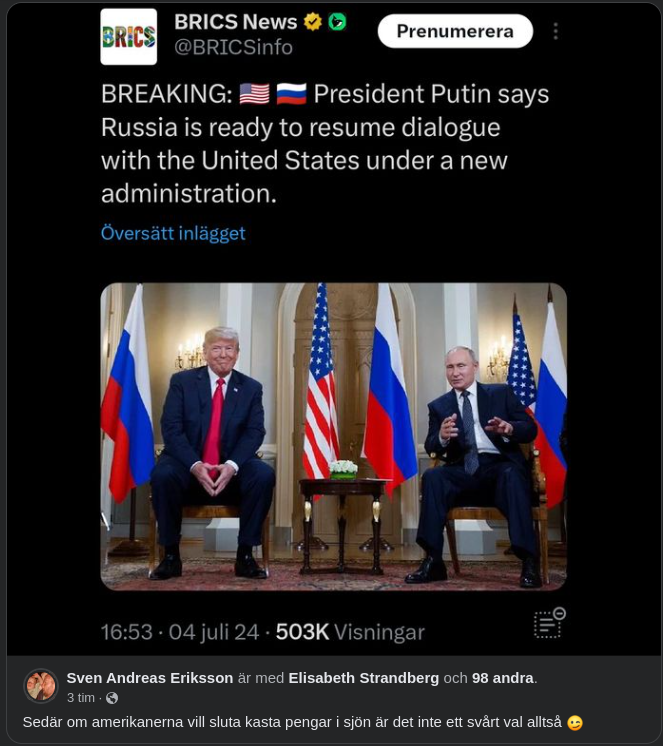663x746 pixels.
Task: Show the 98 andra tagged people
Action: (503, 678)
